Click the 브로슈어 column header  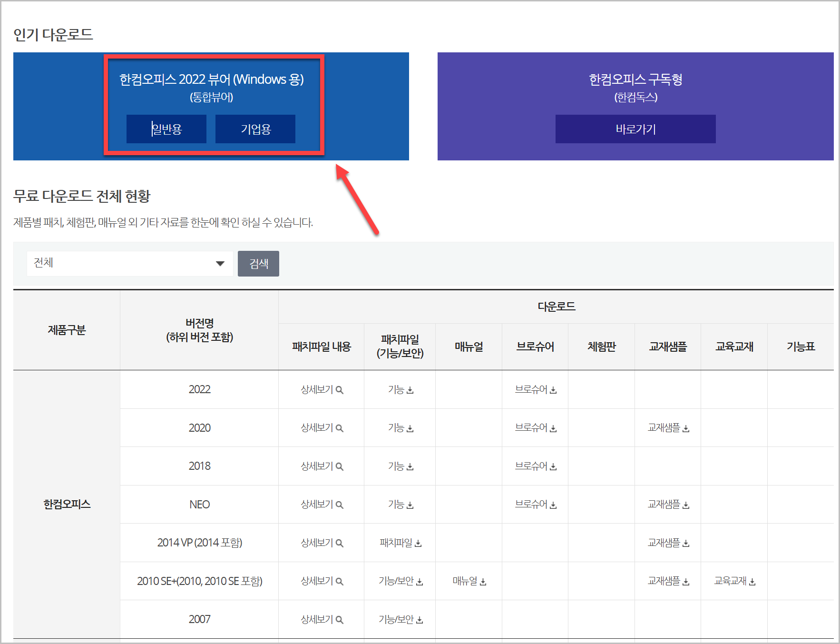tap(535, 347)
